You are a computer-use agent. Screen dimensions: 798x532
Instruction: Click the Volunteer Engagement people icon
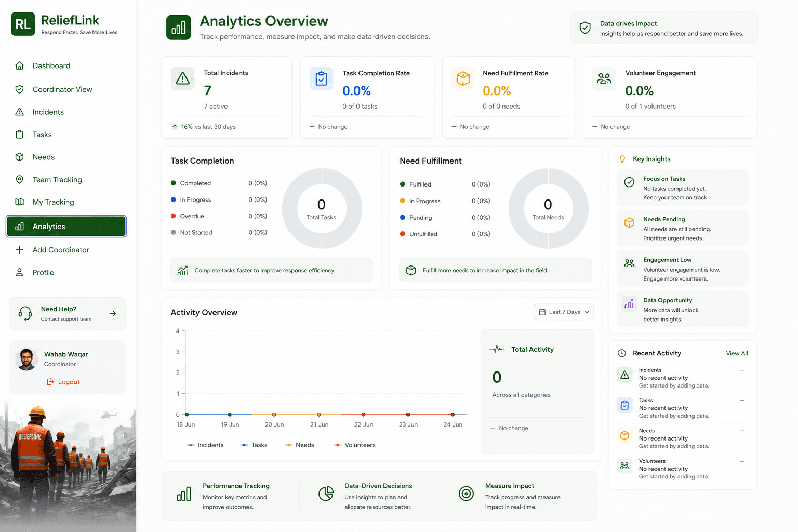[x=604, y=78]
